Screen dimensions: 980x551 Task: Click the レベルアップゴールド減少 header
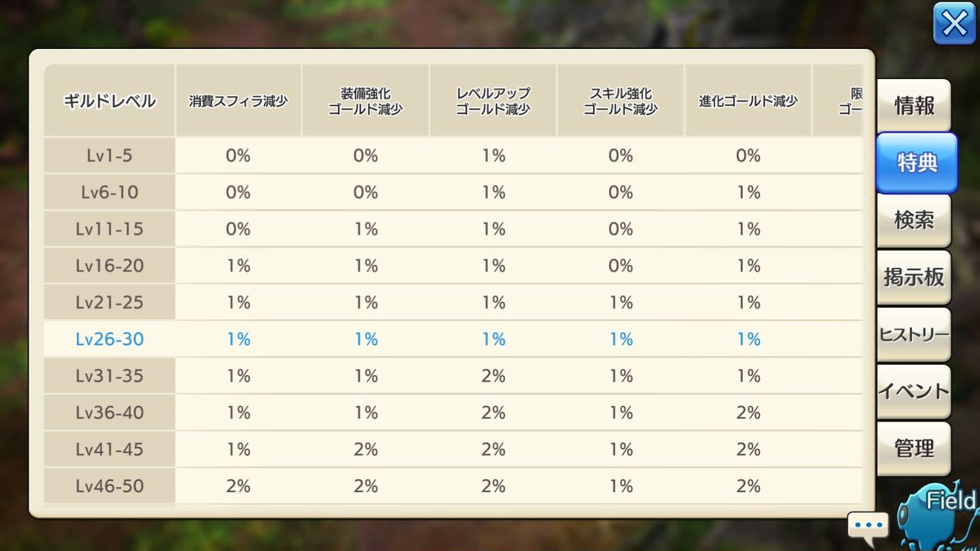click(x=493, y=101)
